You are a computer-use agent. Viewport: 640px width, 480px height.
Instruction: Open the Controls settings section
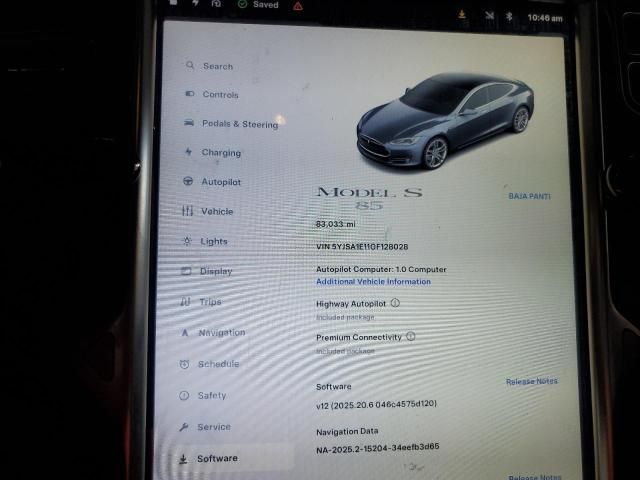pos(220,95)
